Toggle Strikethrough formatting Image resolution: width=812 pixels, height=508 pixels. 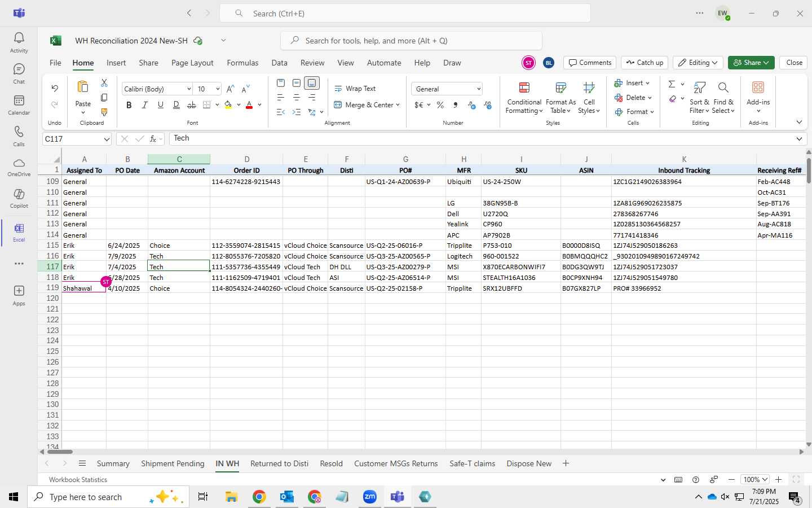192,105
